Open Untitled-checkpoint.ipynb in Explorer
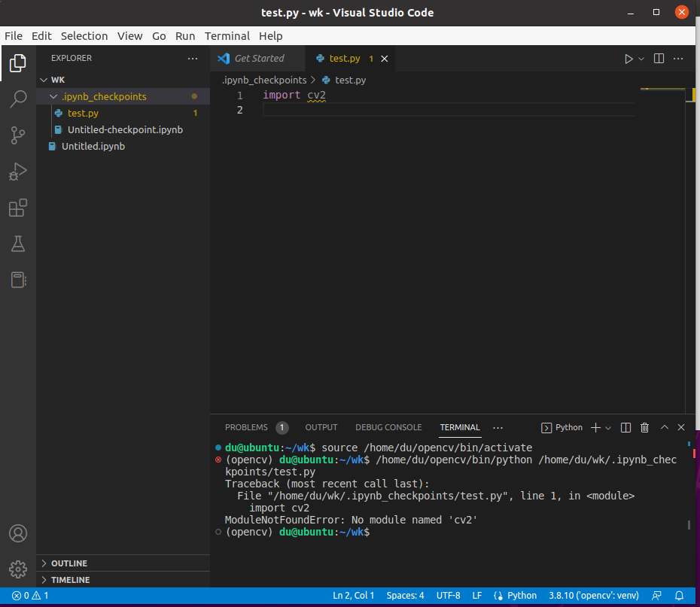This screenshot has width=700, height=607. tap(123, 130)
